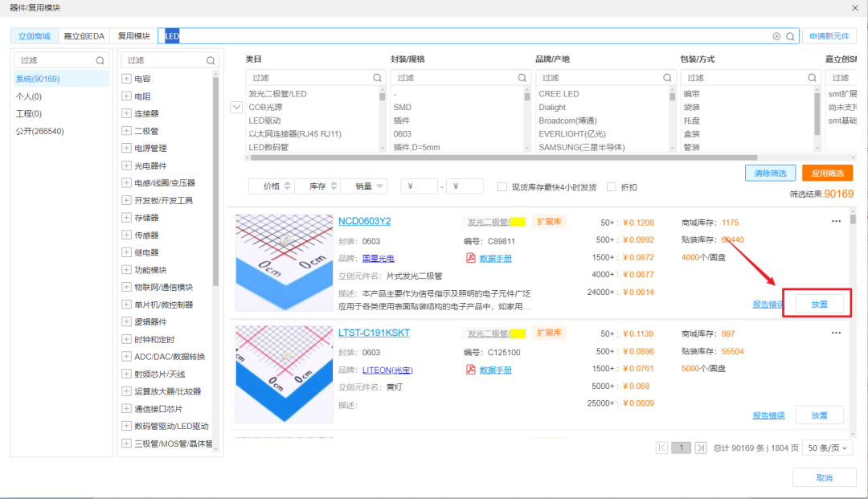Click the search magnifier icon in top search bar
868x499 pixels.
pyautogui.click(x=790, y=36)
